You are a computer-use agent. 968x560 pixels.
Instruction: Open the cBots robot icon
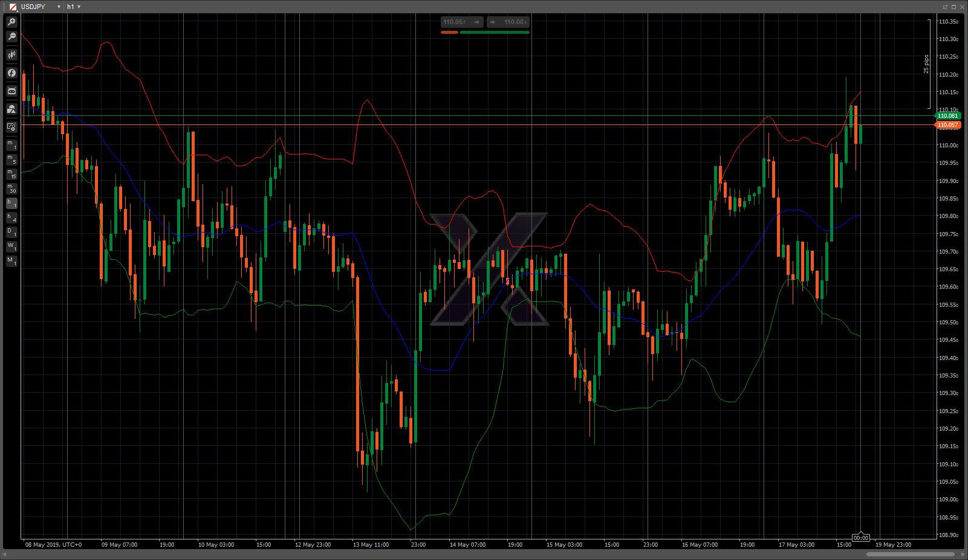11,91
